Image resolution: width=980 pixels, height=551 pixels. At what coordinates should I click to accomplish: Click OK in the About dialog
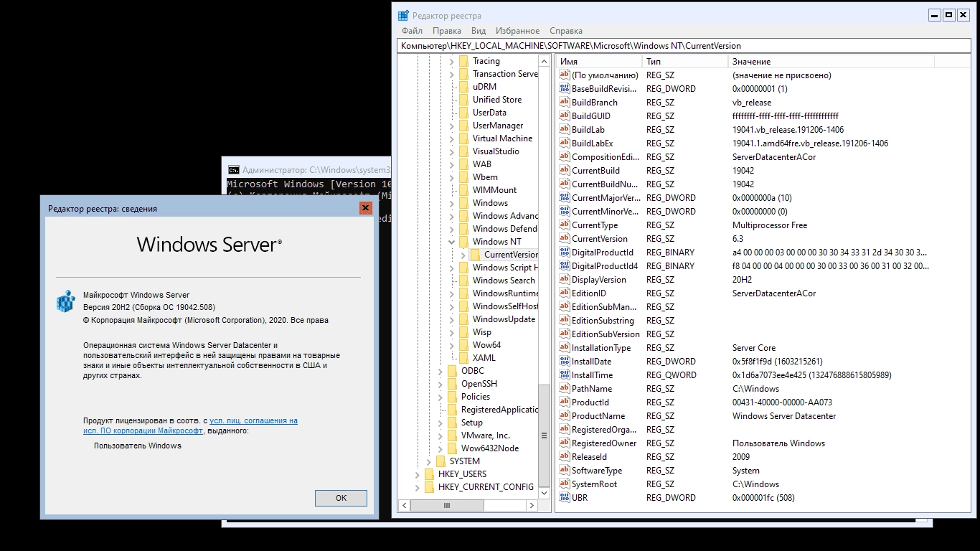(341, 498)
